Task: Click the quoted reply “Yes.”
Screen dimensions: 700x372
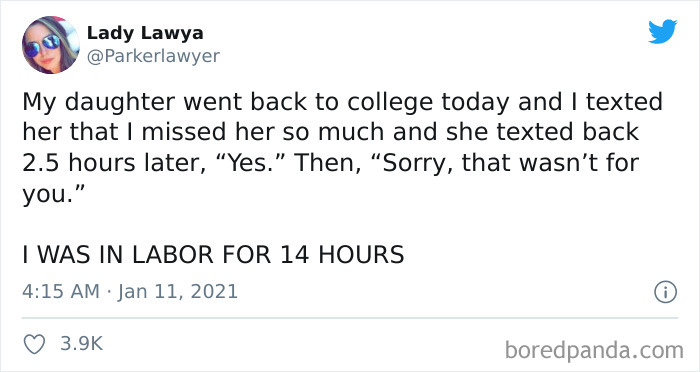Action: 253,163
